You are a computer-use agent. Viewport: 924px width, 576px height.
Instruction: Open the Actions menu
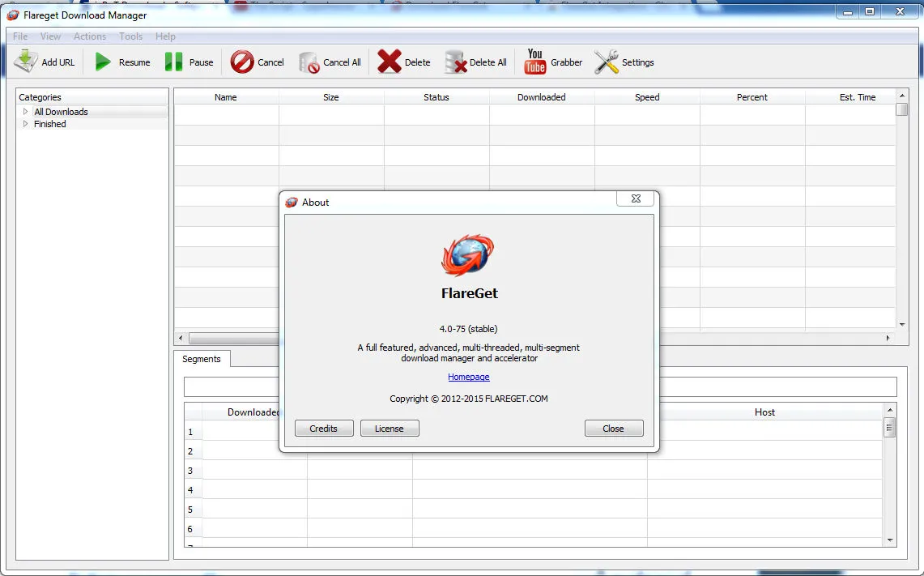click(90, 36)
